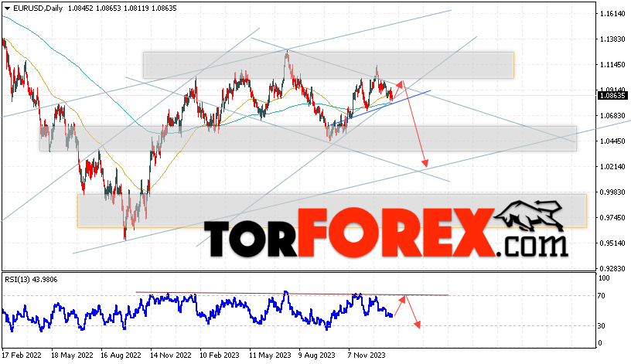Select the 7 Nov 2023 date label
This screenshot has width=631, height=364.
point(367,355)
